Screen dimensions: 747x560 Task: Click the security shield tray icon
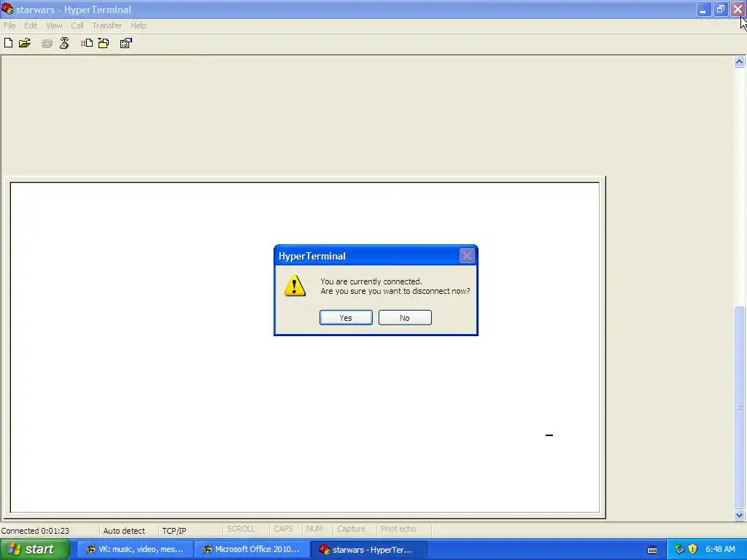tap(693, 549)
